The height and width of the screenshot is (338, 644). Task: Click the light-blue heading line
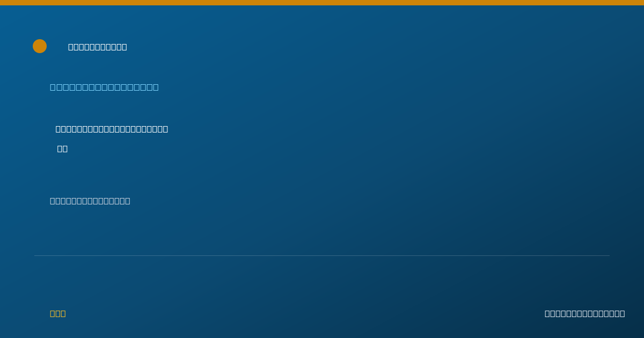pyautogui.click(x=104, y=87)
